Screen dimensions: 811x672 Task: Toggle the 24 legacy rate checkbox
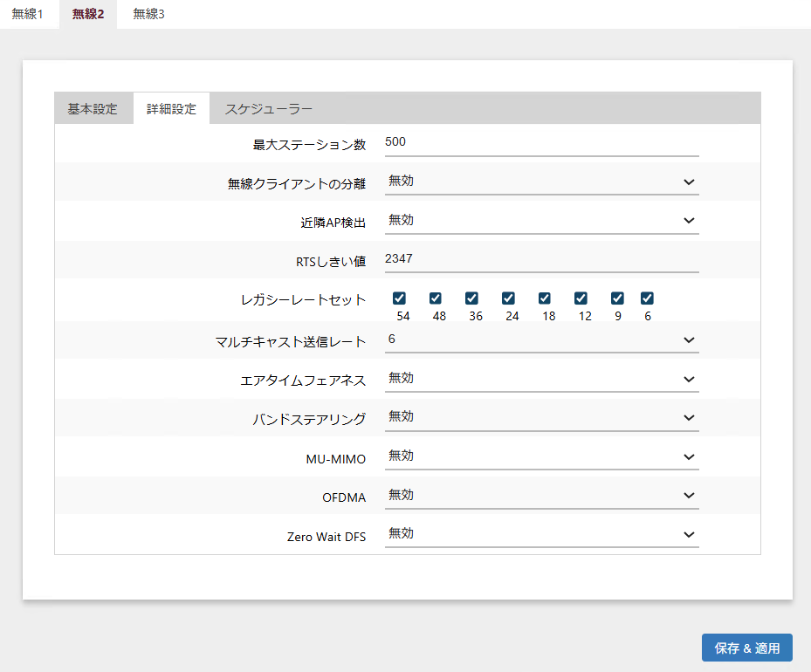coord(509,298)
